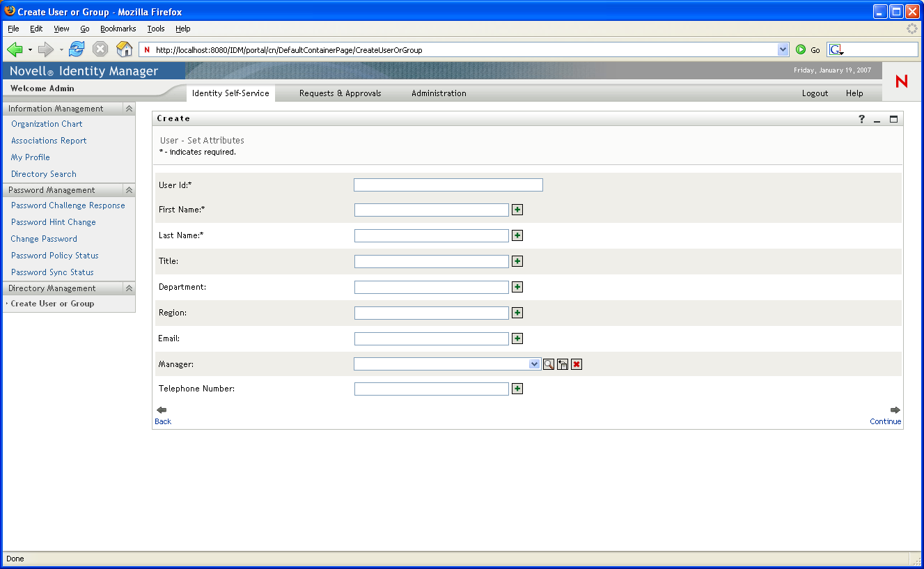Open the My Profile link
This screenshot has height=569, width=924.
[31, 157]
